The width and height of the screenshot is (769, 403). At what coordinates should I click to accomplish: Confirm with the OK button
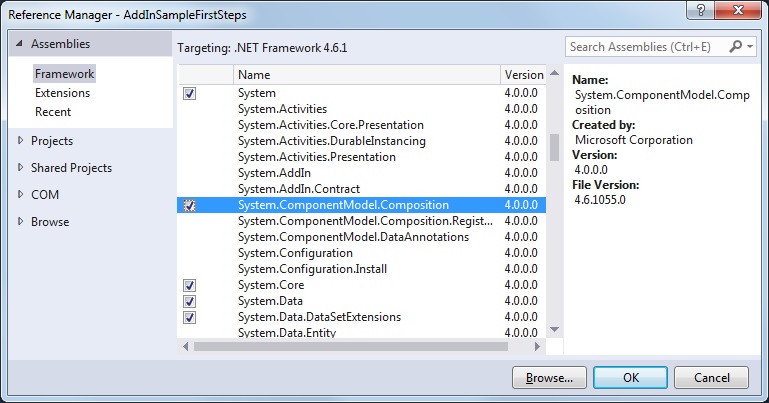[630, 378]
